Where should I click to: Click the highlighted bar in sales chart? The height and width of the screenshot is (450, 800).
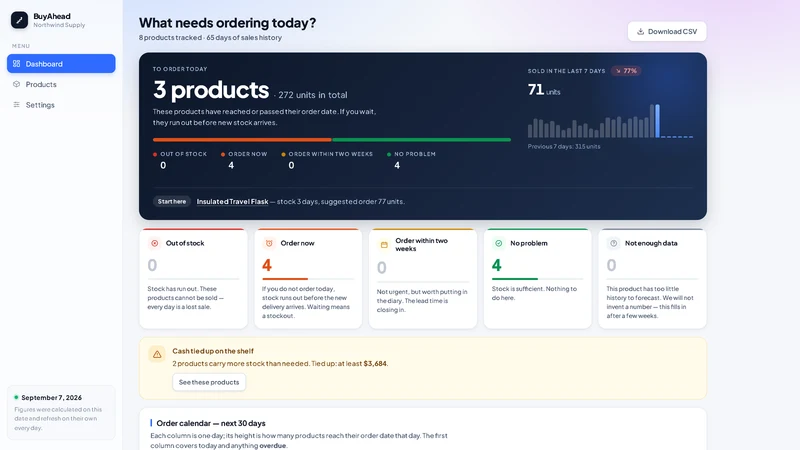657,121
